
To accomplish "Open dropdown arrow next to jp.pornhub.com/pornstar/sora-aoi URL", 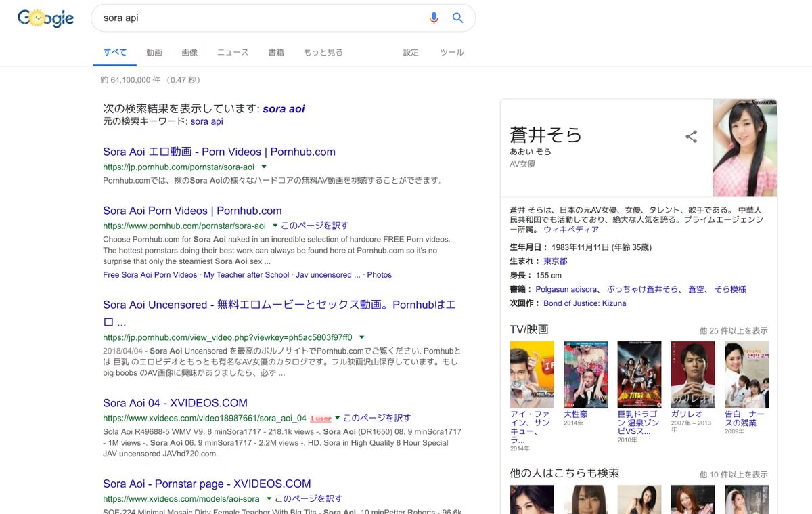I will [264, 167].
